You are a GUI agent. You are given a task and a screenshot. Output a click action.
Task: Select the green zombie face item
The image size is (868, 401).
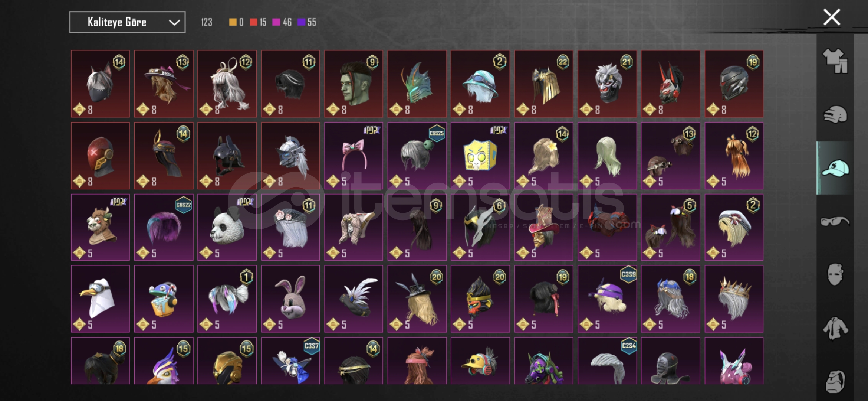354,84
